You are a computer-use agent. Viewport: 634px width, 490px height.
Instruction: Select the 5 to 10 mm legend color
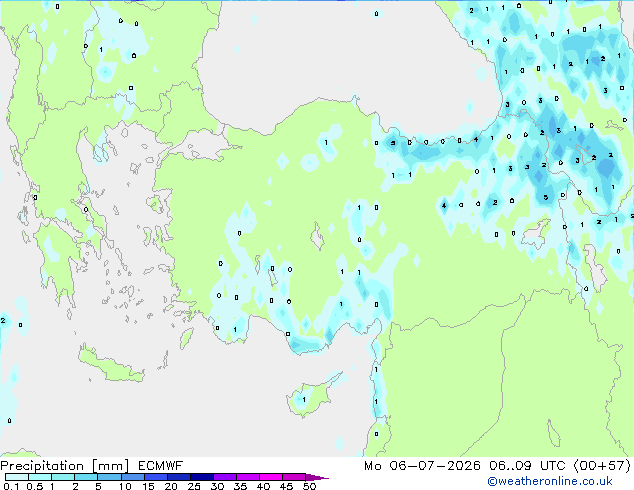tap(109, 477)
